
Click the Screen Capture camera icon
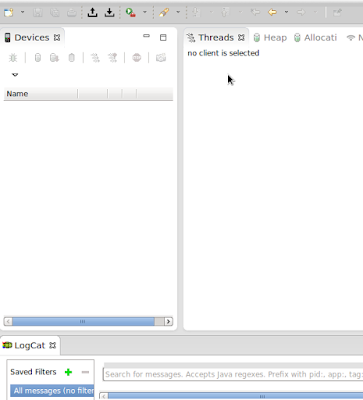[161, 58]
